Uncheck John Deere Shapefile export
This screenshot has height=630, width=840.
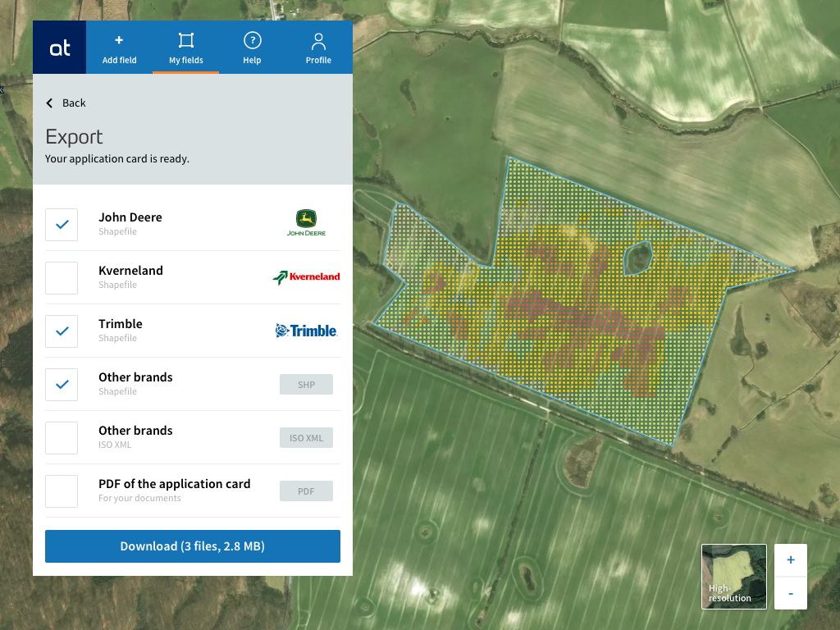point(62,225)
